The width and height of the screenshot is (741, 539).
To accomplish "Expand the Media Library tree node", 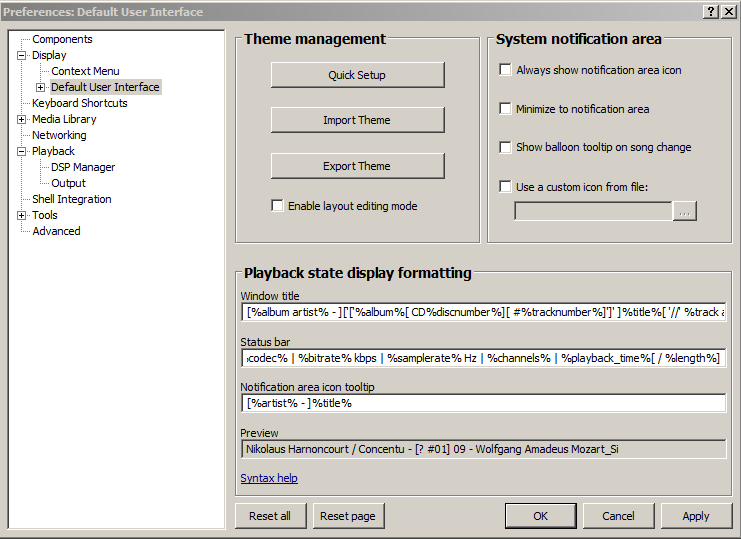I will point(22,120).
